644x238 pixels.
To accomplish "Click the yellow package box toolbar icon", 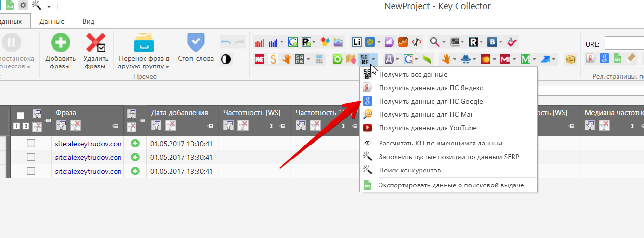I will pyautogui.click(x=570, y=59).
